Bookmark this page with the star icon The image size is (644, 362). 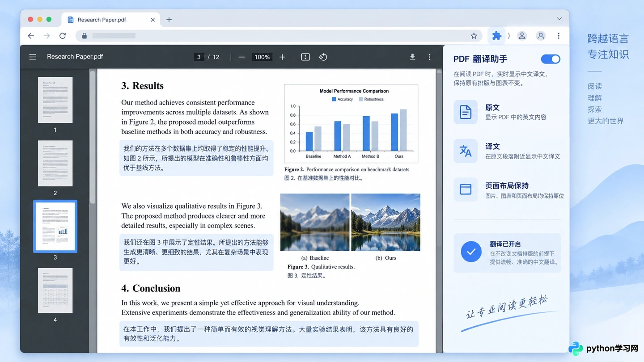[474, 36]
